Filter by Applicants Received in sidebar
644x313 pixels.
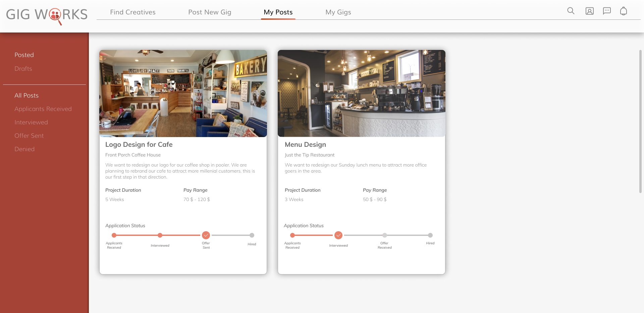[x=43, y=109]
